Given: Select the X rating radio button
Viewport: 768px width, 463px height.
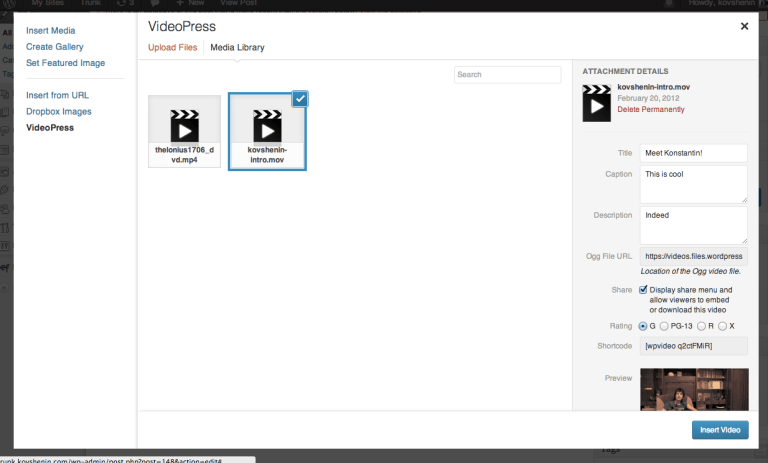Looking at the screenshot, I should point(722,326).
